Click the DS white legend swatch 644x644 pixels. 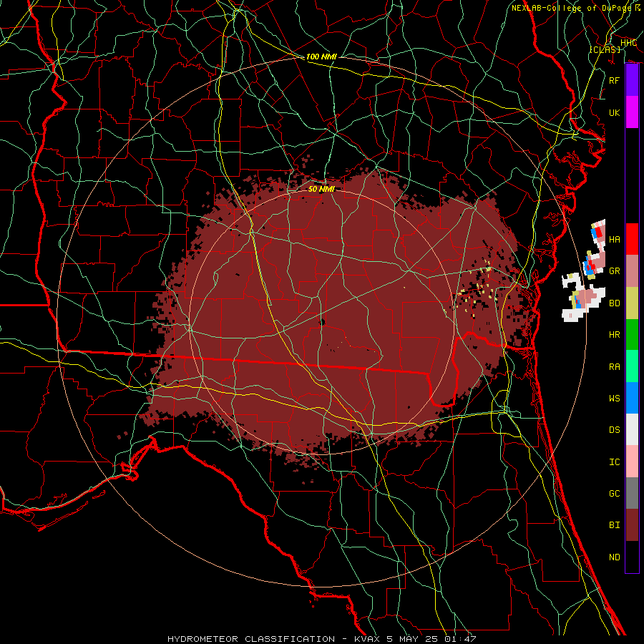click(x=632, y=429)
